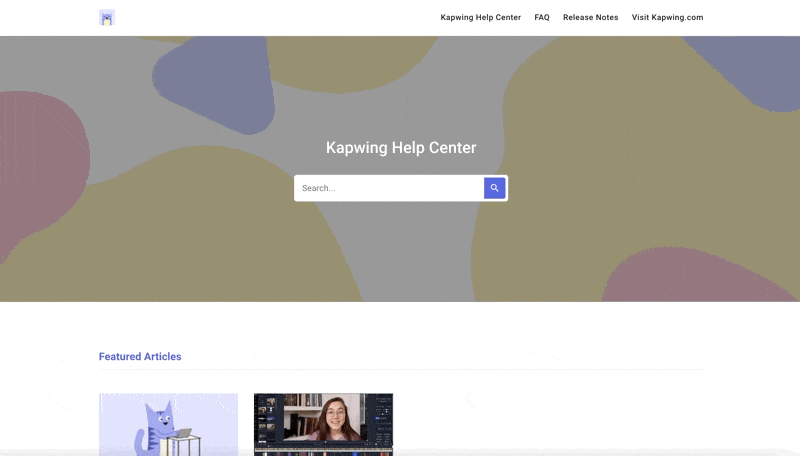Click the Kapwing Help Center hero title
Image resolution: width=800 pixels, height=456 pixels.
point(401,147)
